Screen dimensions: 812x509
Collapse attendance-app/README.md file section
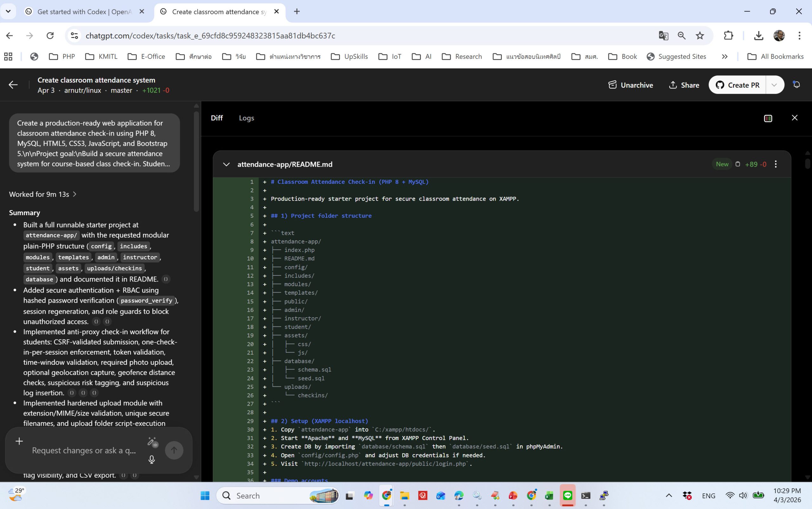click(x=226, y=164)
